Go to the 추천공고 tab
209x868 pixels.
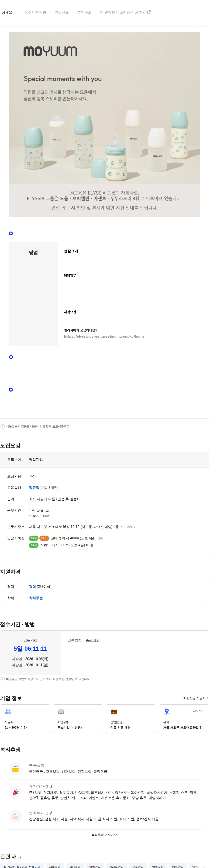84,12
